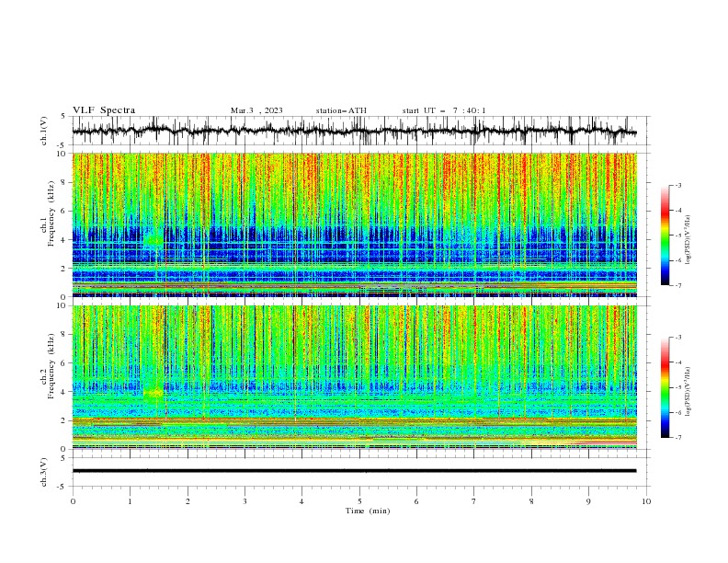Viewport: 728px width, 563px height.
Task: Click the "6" kHz tick on ch.1 frequency axis
Action: tap(65, 211)
